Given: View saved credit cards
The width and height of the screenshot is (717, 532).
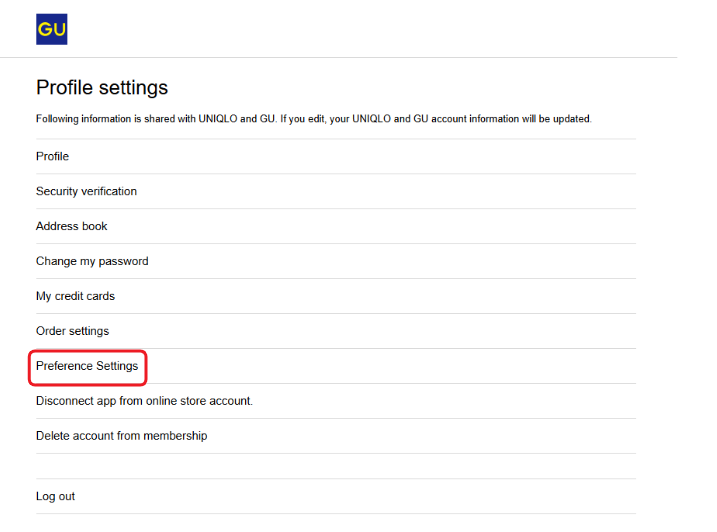Looking at the screenshot, I should point(75,296).
